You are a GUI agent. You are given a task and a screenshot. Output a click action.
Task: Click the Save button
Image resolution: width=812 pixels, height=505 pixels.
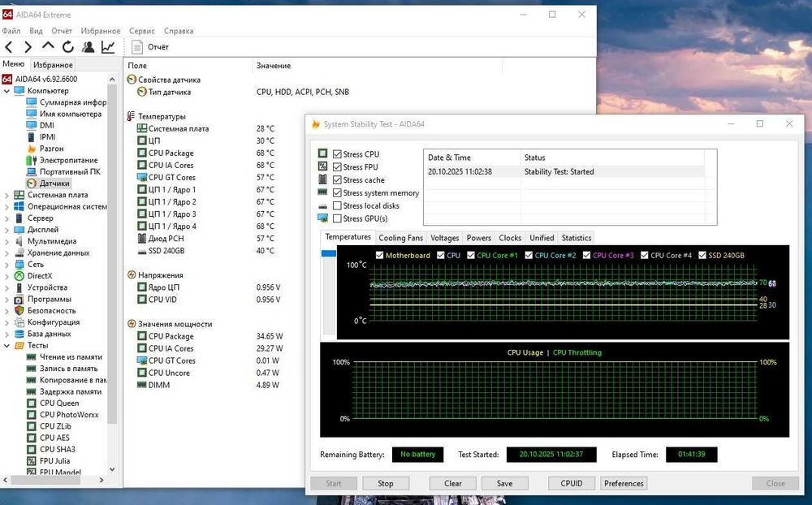(x=504, y=483)
